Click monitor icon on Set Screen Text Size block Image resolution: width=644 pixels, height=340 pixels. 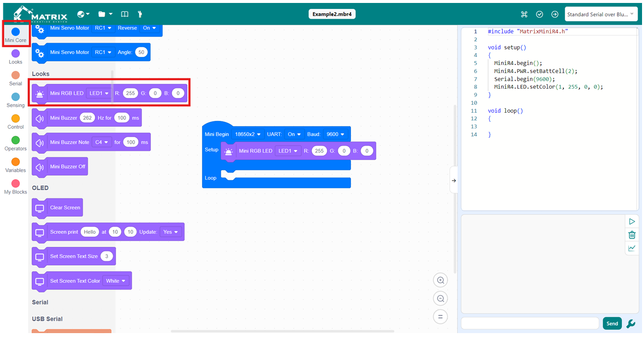tap(40, 256)
